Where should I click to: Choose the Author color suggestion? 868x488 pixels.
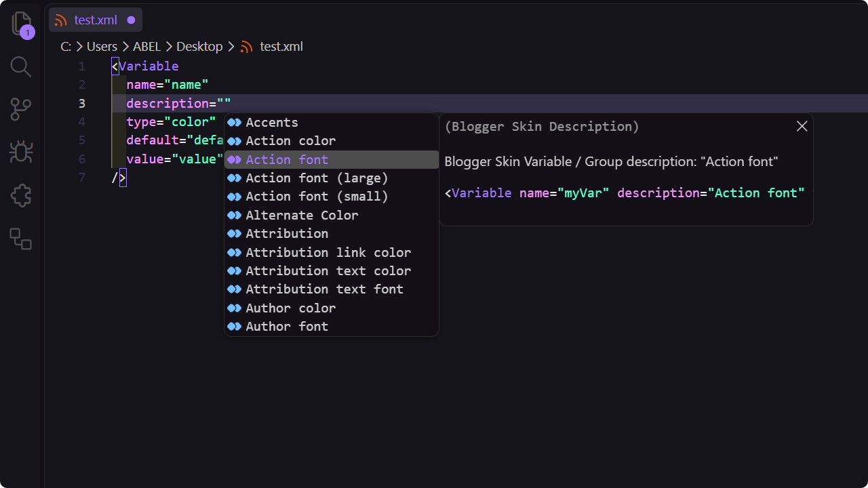[x=332, y=308]
